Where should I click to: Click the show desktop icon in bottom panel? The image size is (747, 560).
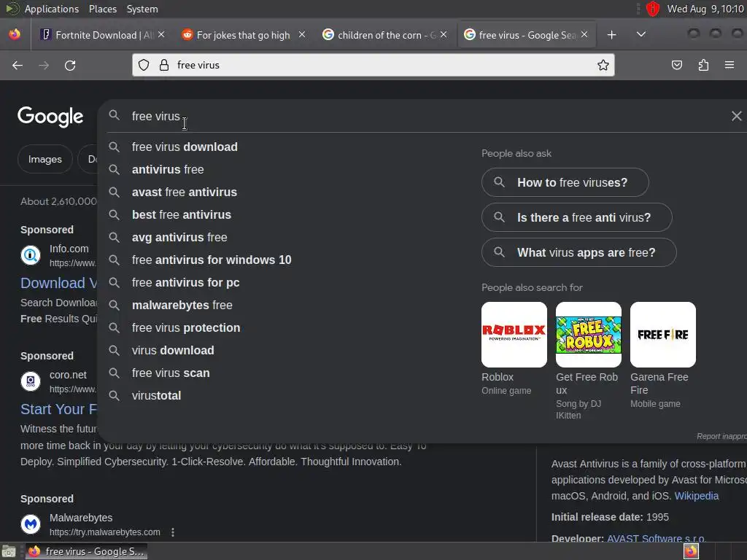(x=9, y=551)
